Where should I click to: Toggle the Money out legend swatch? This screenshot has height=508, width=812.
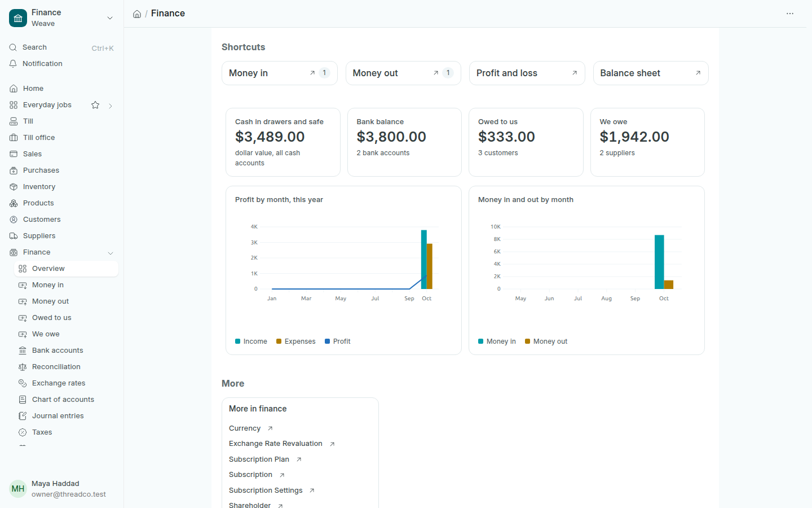click(528, 341)
